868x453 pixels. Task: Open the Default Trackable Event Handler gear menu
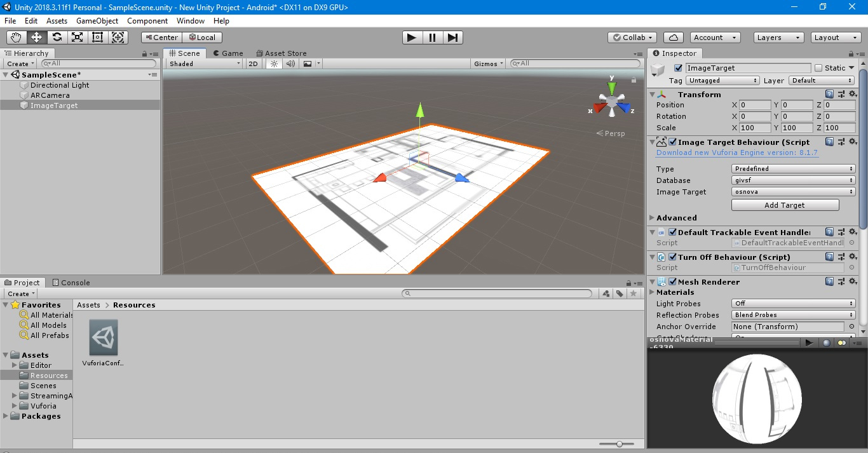pos(853,232)
